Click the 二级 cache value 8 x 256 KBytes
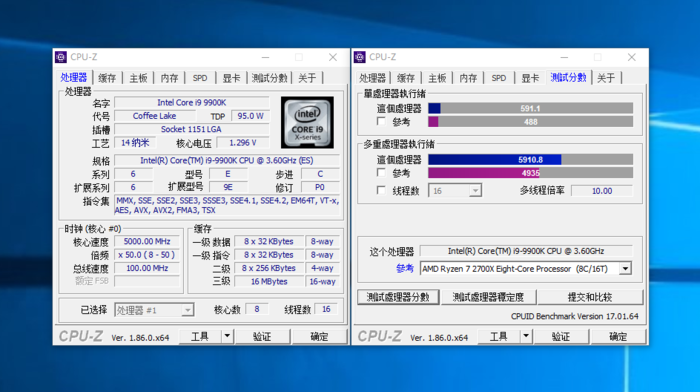Image resolution: width=700 pixels, height=392 pixels. tap(269, 268)
